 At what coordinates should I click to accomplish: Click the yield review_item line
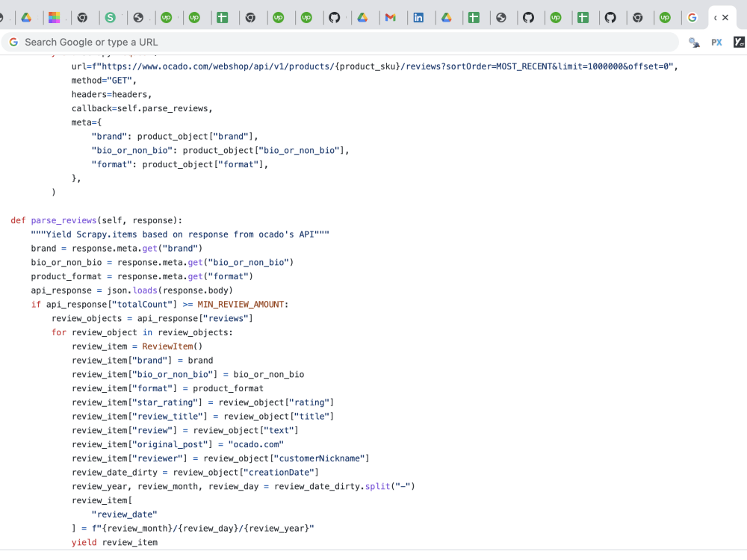coord(114,542)
